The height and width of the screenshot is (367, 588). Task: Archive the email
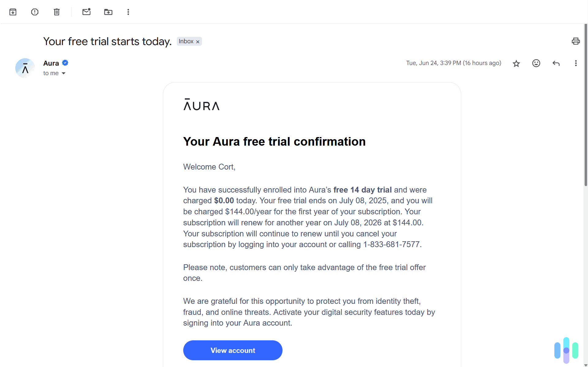point(13,12)
